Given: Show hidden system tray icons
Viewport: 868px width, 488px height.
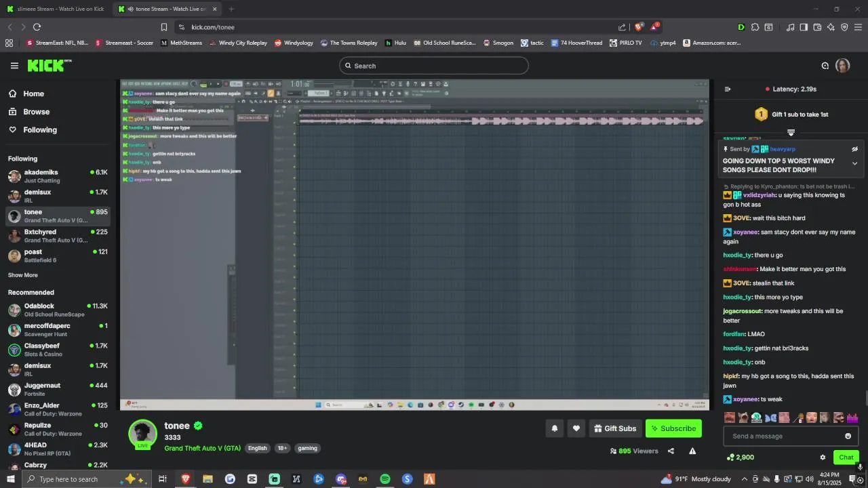Looking at the screenshot, I should pos(744,479).
